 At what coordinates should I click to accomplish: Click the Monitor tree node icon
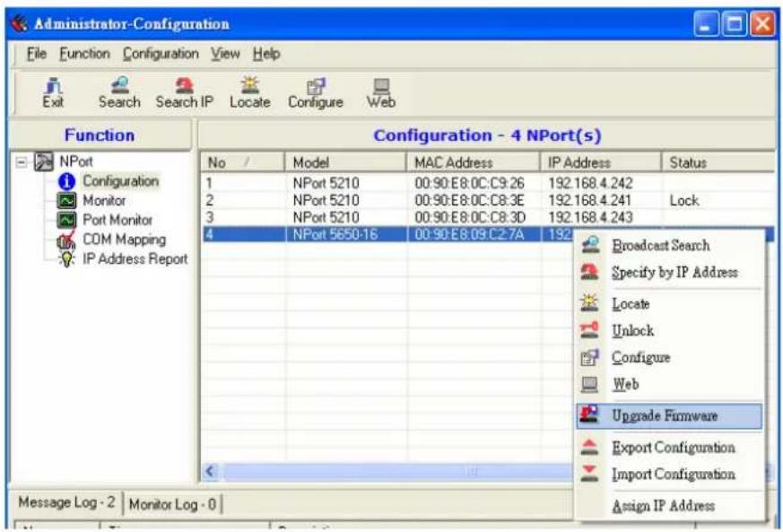[66, 200]
